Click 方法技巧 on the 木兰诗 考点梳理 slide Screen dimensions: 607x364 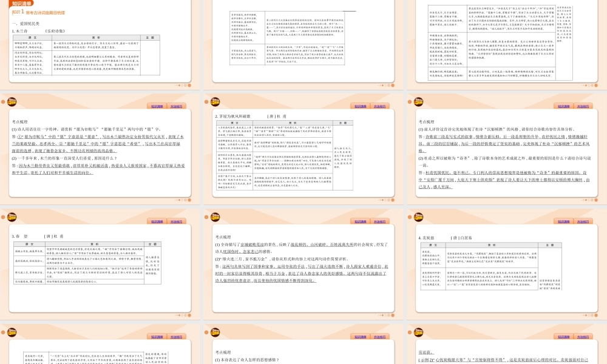tap(175, 106)
